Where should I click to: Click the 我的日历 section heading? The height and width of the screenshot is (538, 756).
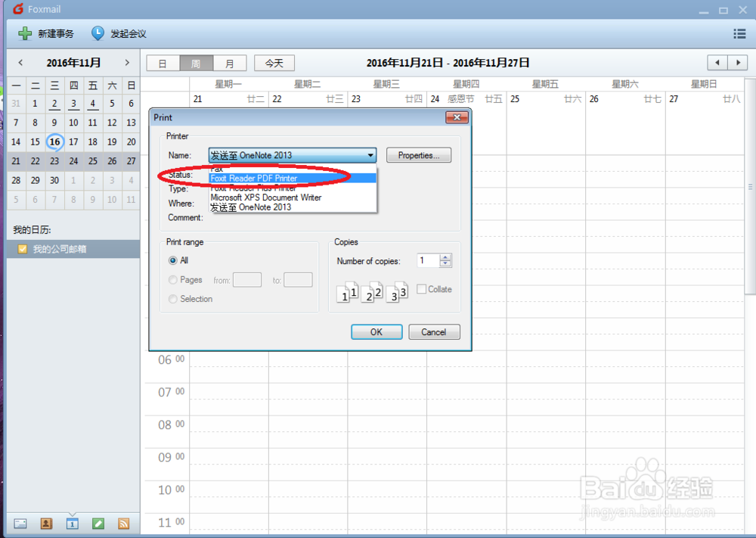pyautogui.click(x=32, y=230)
